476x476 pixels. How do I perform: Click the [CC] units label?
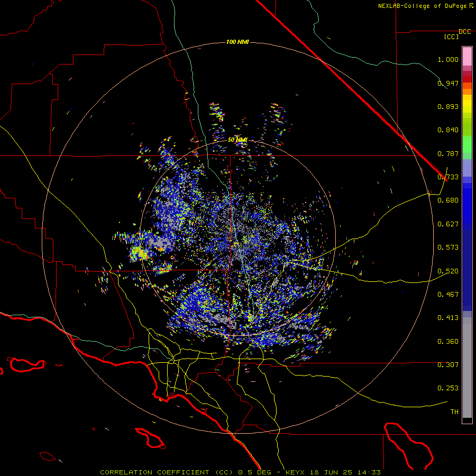[x=452, y=36]
